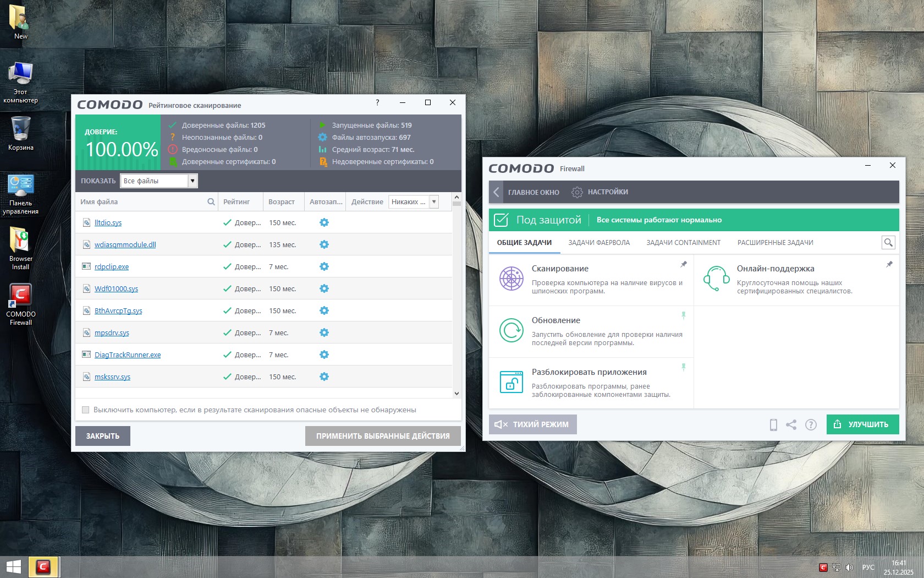Click the file list scrollbar down arrow
Viewport: 924px width, 578px height.
click(457, 393)
